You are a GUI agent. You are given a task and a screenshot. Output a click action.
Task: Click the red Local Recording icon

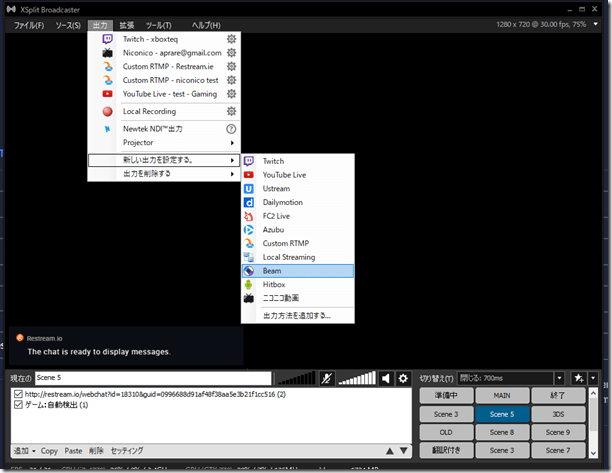coord(107,112)
